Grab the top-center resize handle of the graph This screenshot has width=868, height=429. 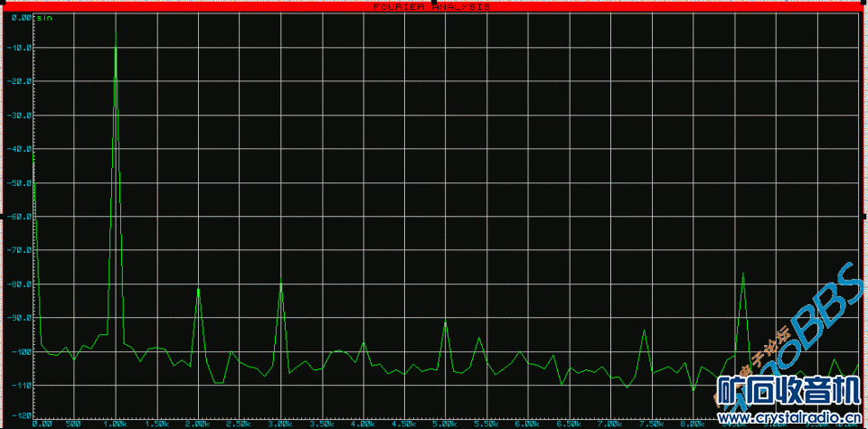coord(434,2)
